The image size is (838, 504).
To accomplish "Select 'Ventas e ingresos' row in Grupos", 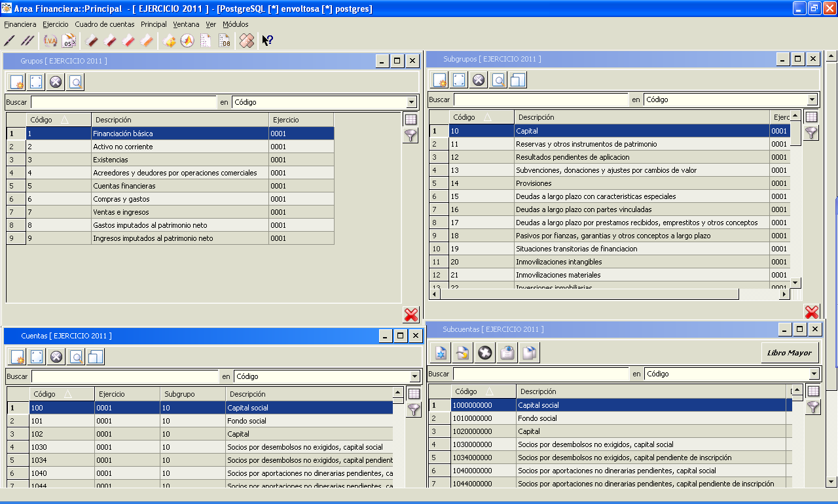I will click(170, 212).
